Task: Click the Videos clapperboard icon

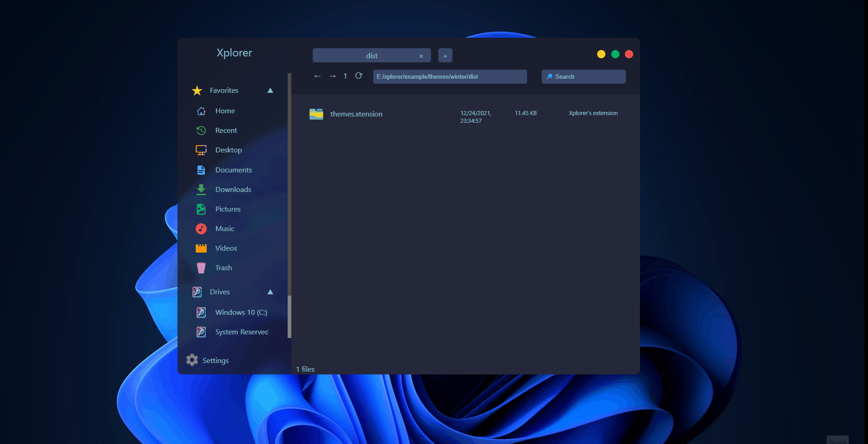Action: [x=201, y=248]
